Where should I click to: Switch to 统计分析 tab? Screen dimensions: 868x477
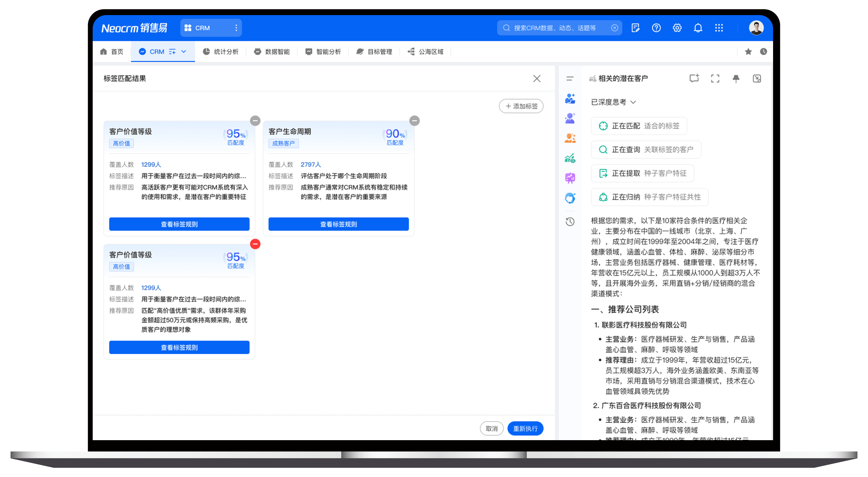pyautogui.click(x=220, y=52)
